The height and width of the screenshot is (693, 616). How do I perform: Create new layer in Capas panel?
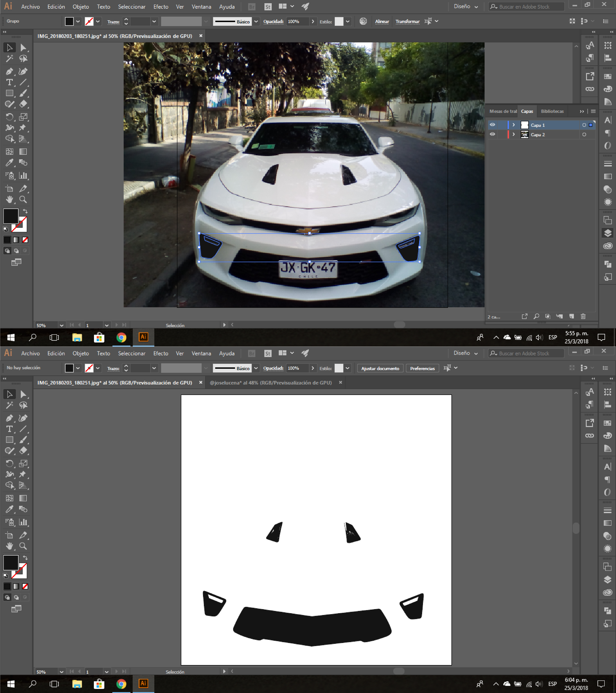click(x=572, y=316)
